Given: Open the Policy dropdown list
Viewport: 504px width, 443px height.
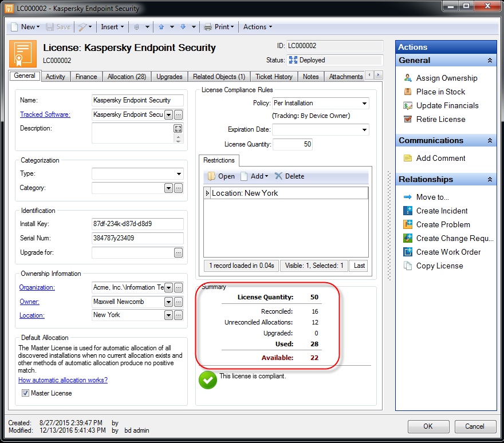Looking at the screenshot, I should pyautogui.click(x=364, y=104).
